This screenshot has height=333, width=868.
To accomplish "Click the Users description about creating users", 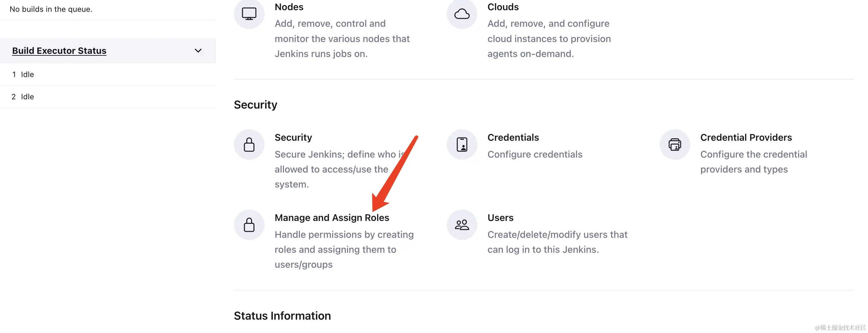I will coord(557,242).
